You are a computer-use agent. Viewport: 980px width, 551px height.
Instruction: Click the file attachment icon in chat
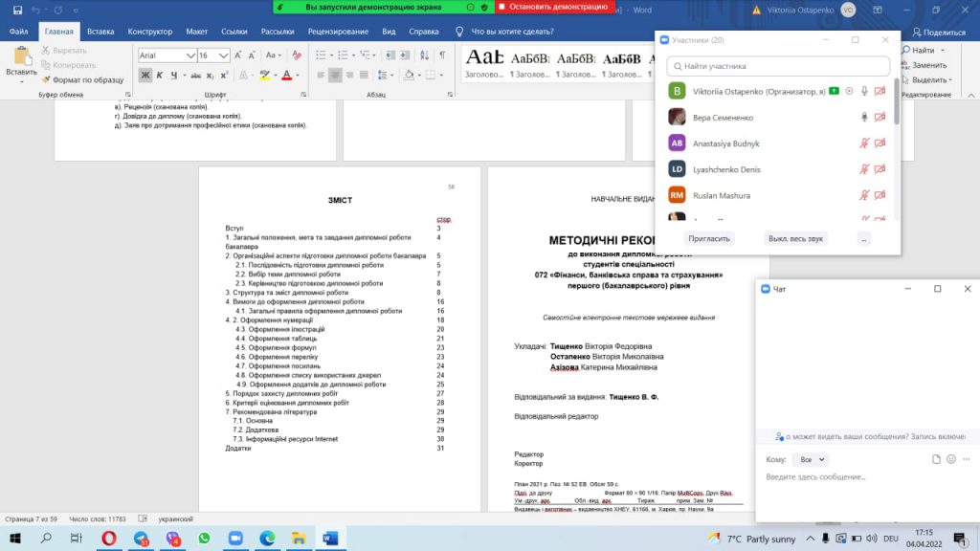[x=936, y=459]
